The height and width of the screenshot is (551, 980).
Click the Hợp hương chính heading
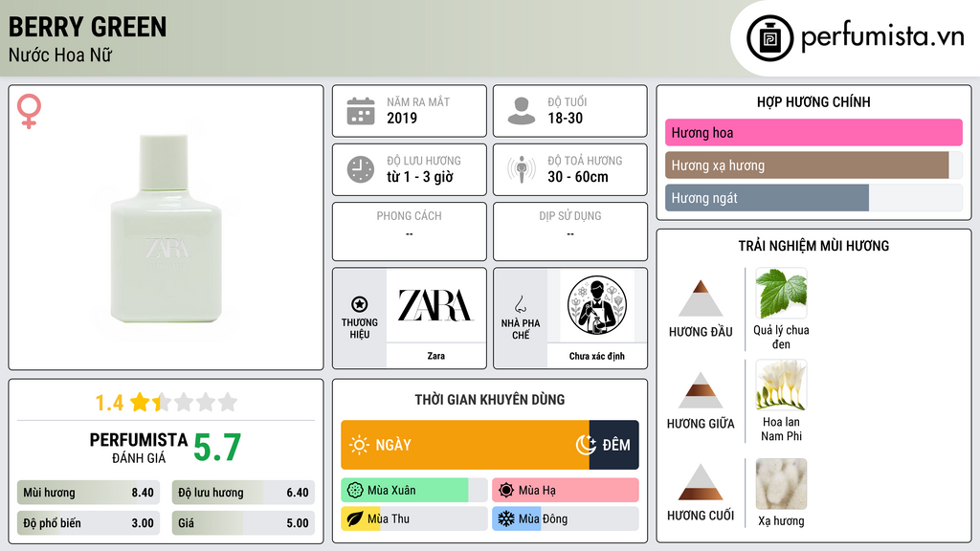click(813, 101)
